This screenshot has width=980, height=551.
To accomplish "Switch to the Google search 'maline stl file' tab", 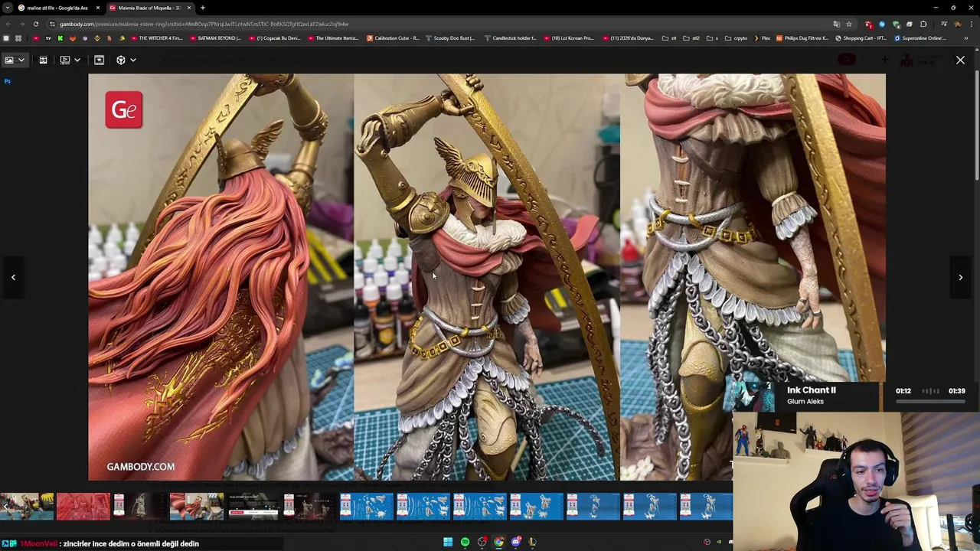I will point(57,8).
